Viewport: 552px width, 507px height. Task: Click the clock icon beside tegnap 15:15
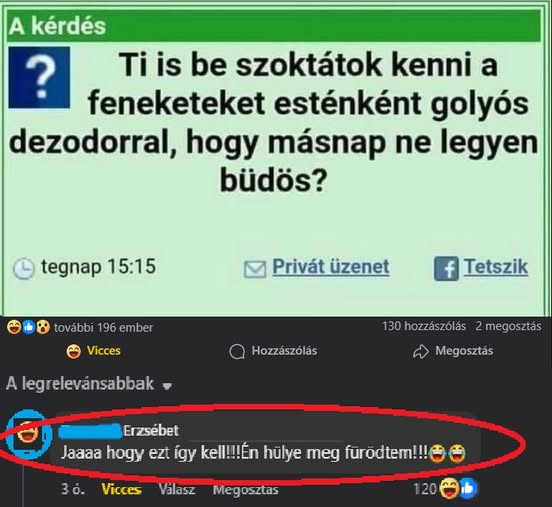[x=24, y=268]
